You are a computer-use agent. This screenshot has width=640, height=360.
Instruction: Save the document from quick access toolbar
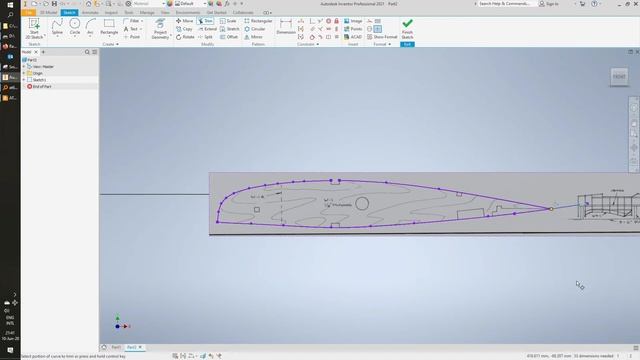pos(54,4)
